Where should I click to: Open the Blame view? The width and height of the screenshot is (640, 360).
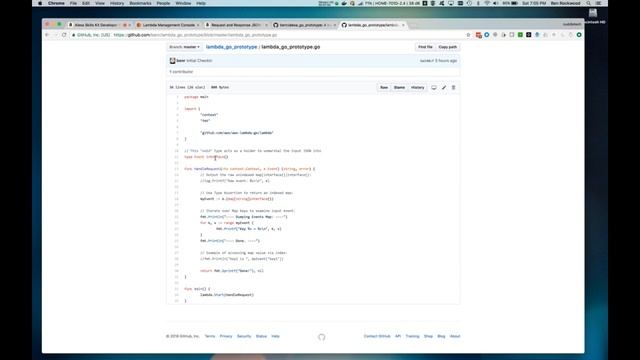click(x=399, y=87)
